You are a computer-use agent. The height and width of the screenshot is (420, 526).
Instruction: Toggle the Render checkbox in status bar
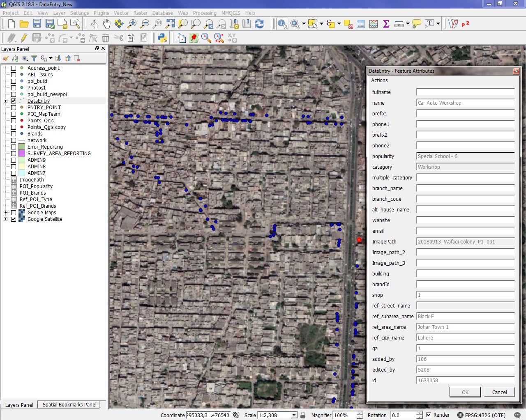click(429, 415)
